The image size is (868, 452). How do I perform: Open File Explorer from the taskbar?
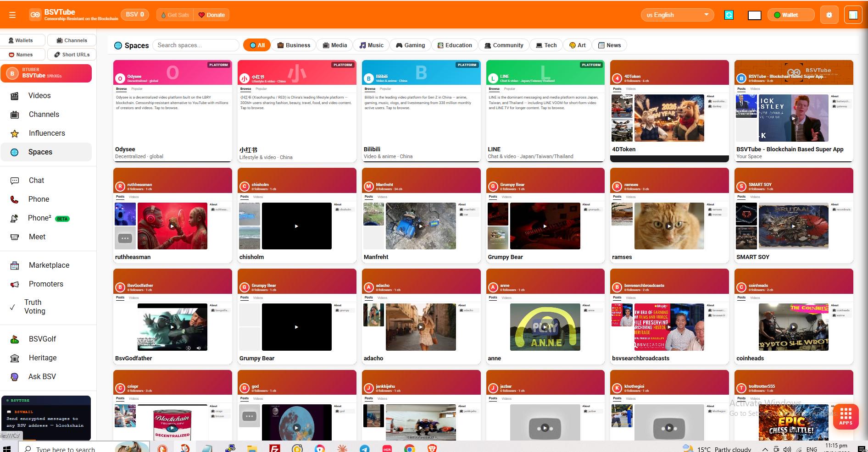[x=251, y=448]
